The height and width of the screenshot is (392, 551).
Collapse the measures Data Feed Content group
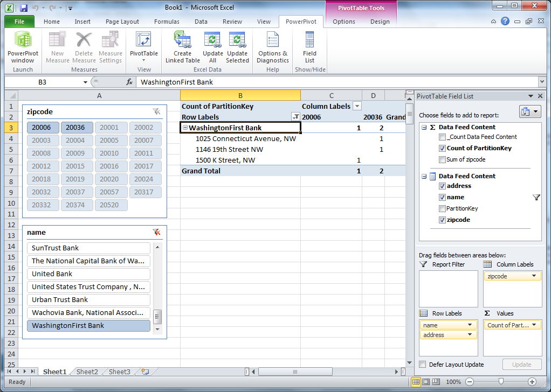click(x=424, y=128)
